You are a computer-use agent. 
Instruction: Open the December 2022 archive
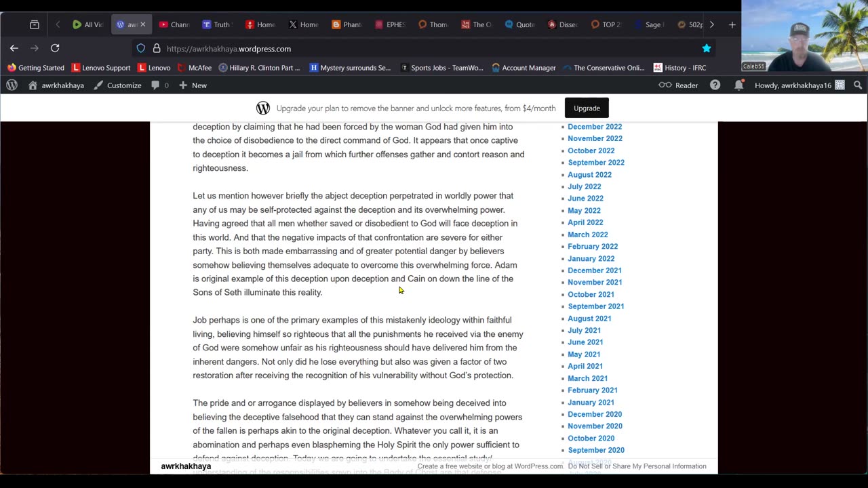click(x=595, y=127)
